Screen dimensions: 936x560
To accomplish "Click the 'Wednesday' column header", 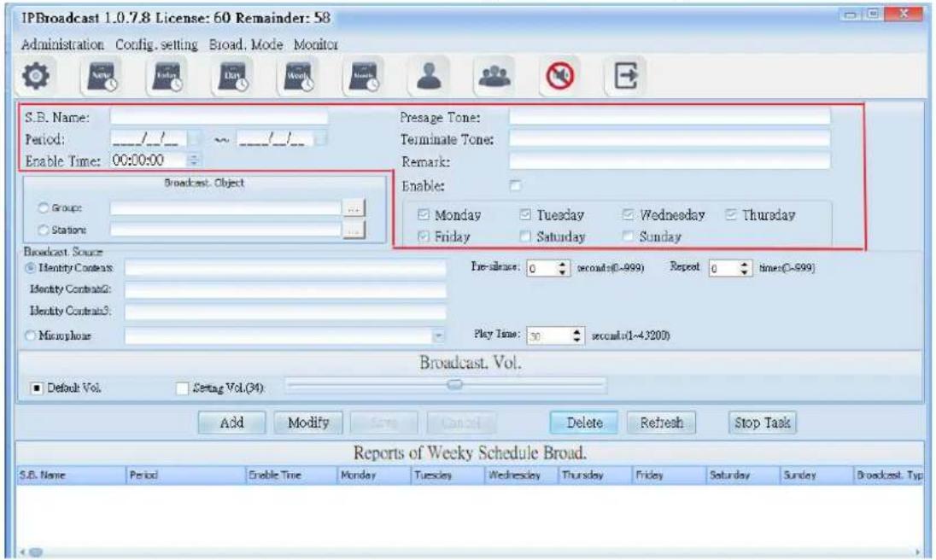I will coord(522,475).
